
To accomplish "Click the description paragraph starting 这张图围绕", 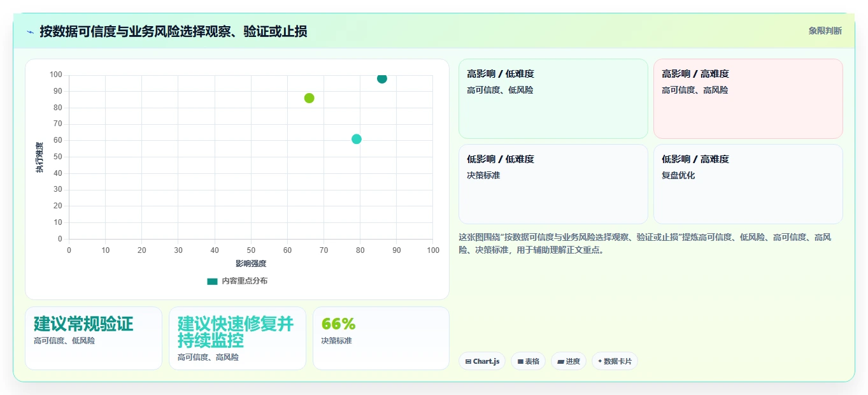I will [x=645, y=243].
